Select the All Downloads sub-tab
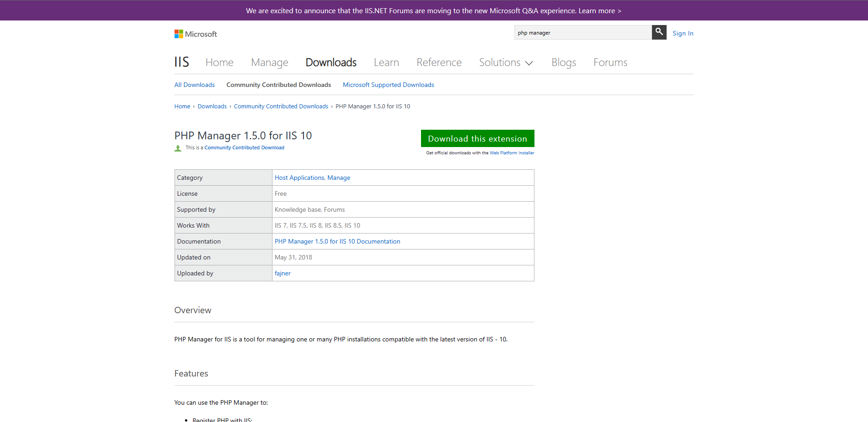 pos(195,85)
